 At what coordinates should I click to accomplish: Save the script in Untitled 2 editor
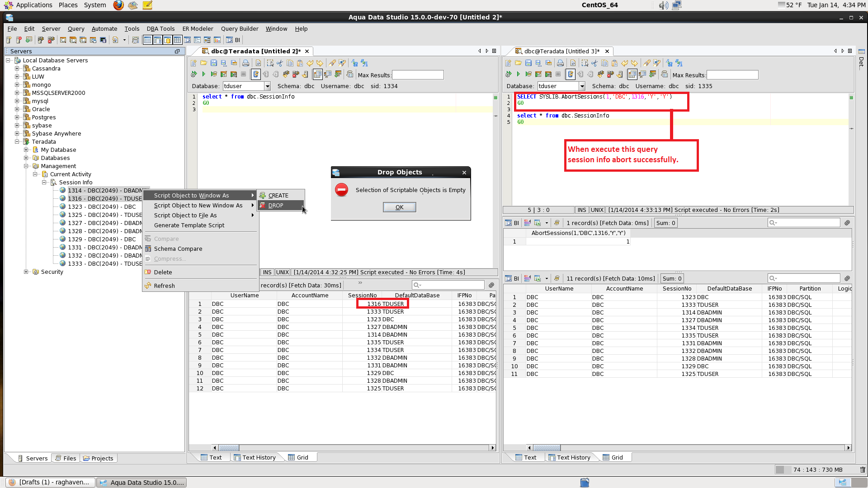[214, 63]
